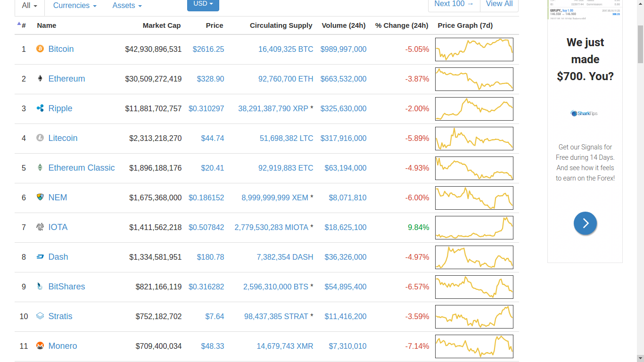
Task: Click the NEM logo icon
Action: [40, 197]
